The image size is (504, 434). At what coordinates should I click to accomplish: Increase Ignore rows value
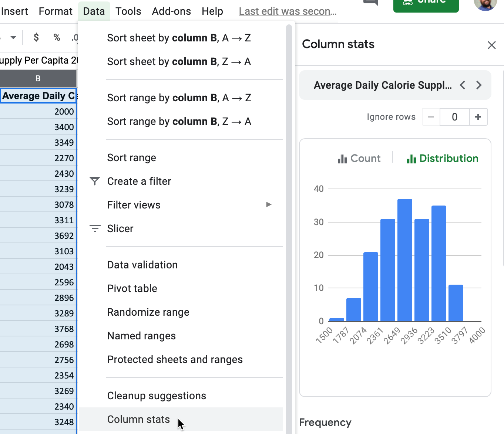[478, 117]
